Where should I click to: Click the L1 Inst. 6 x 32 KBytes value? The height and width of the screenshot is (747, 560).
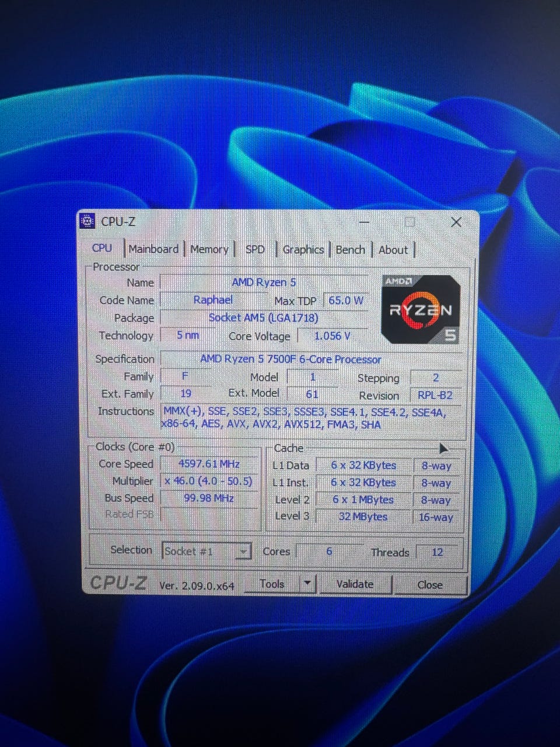tap(363, 483)
